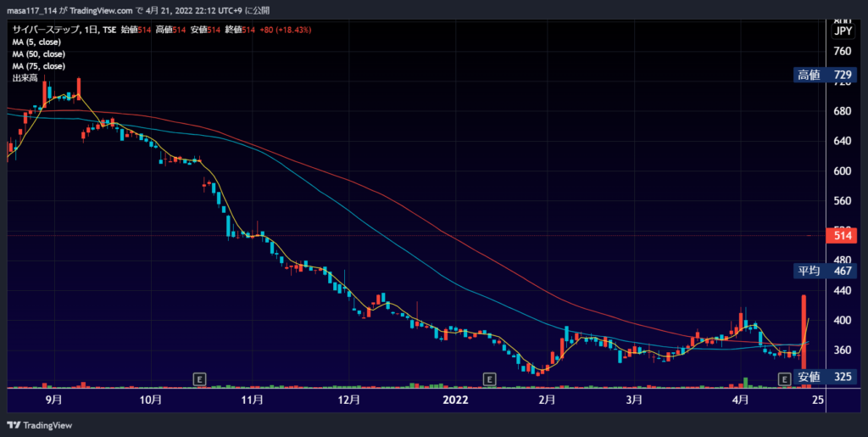This screenshot has width=868, height=437.
Task: Click the 760 price axis label
Action: point(842,51)
